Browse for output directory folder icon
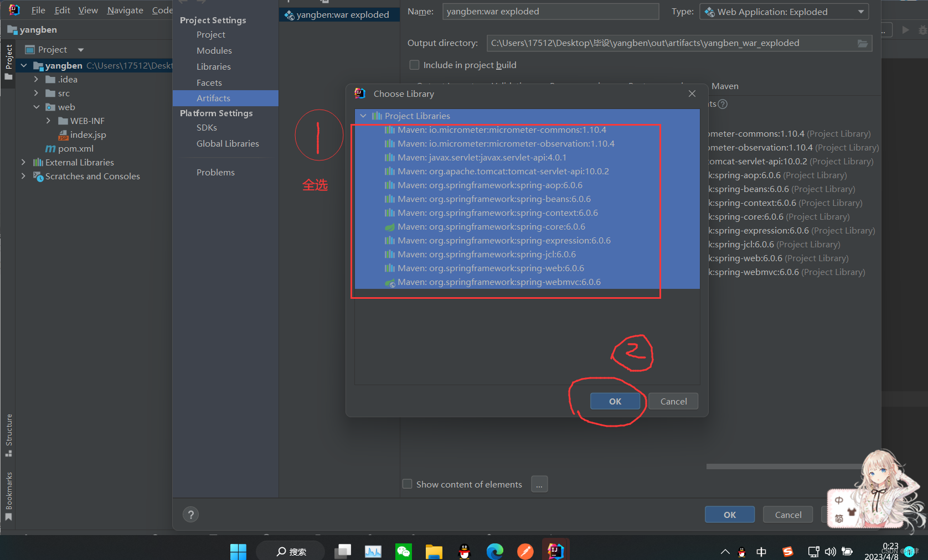Image resolution: width=928 pixels, height=560 pixels. point(863,43)
